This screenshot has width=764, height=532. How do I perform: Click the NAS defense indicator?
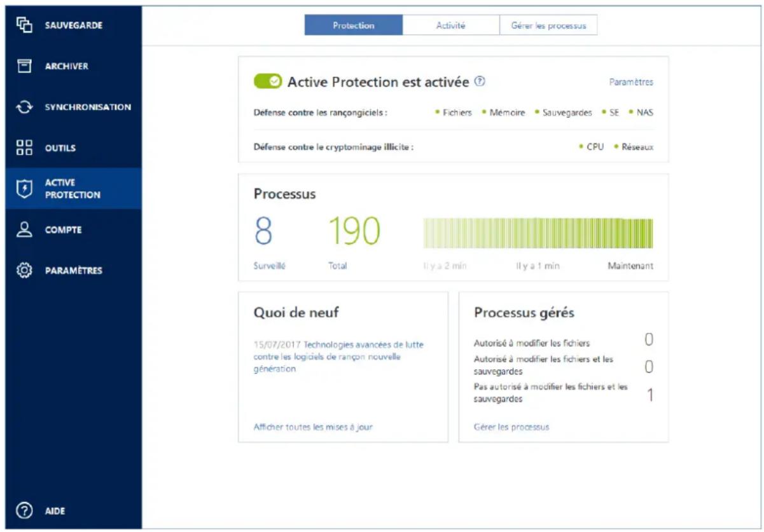click(641, 113)
